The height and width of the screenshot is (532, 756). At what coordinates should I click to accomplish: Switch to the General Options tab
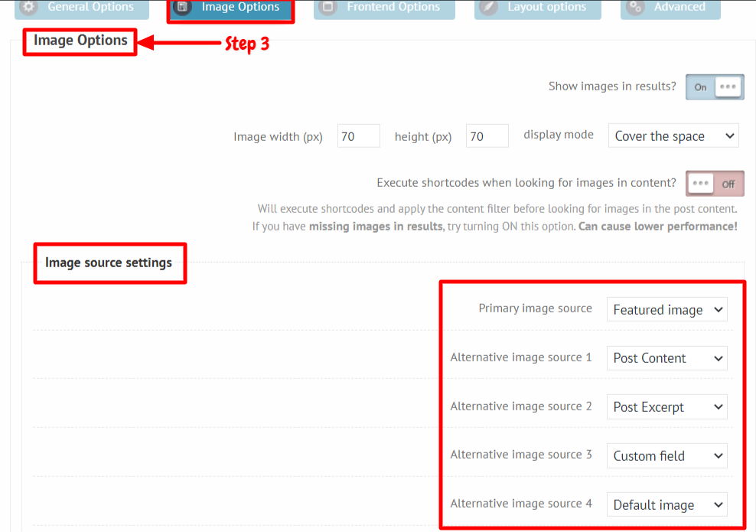(82, 8)
